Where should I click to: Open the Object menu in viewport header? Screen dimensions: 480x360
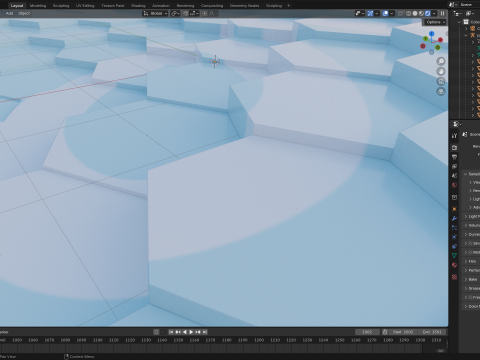(x=24, y=13)
